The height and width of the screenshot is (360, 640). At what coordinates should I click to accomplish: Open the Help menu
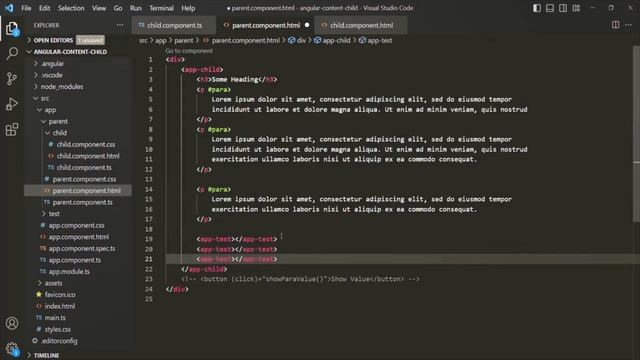(x=188, y=8)
